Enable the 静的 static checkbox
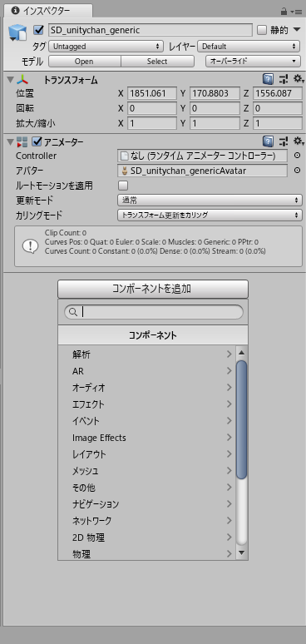Image resolution: width=306 pixels, height=644 pixels. click(x=262, y=30)
